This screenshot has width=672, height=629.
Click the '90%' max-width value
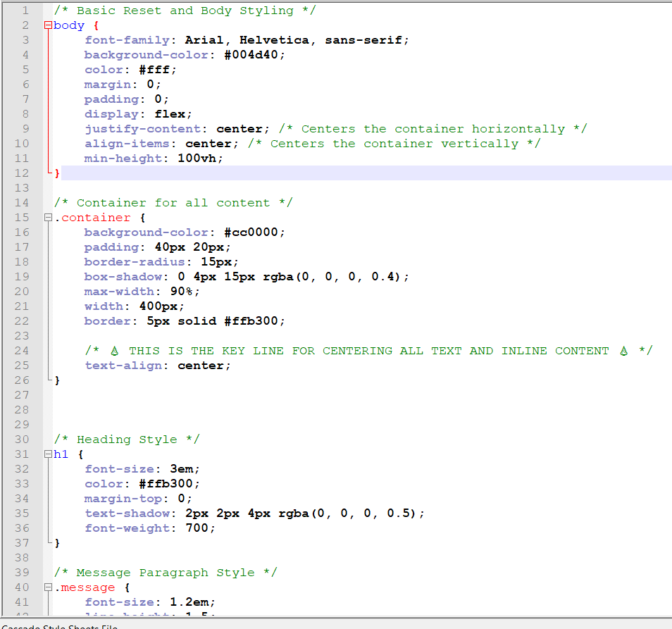tap(182, 292)
